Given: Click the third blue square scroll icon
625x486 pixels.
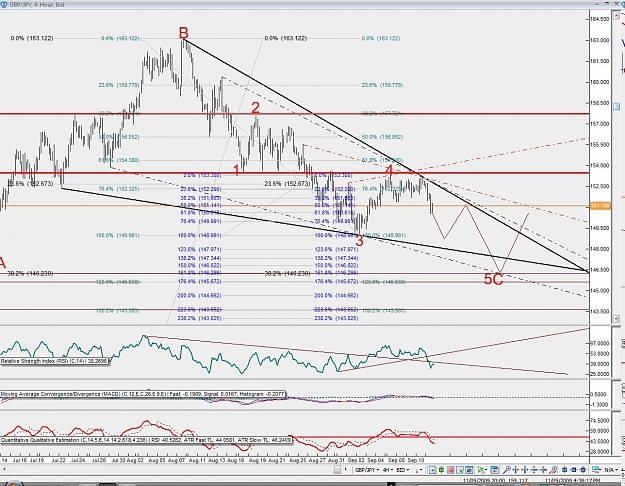Looking at the screenshot, I should [x=583, y=470].
